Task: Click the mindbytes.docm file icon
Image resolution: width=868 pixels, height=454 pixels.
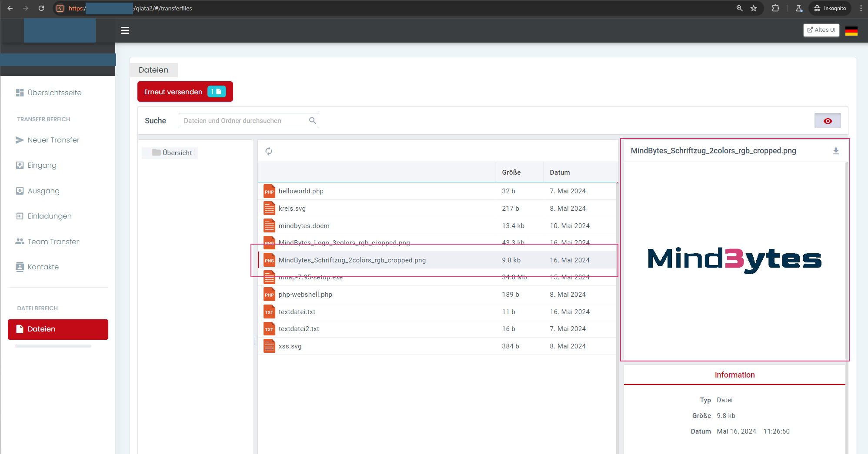Action: point(270,226)
